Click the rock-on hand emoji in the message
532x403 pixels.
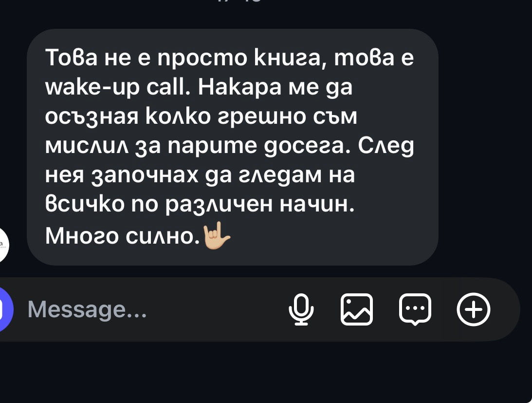[x=216, y=235]
